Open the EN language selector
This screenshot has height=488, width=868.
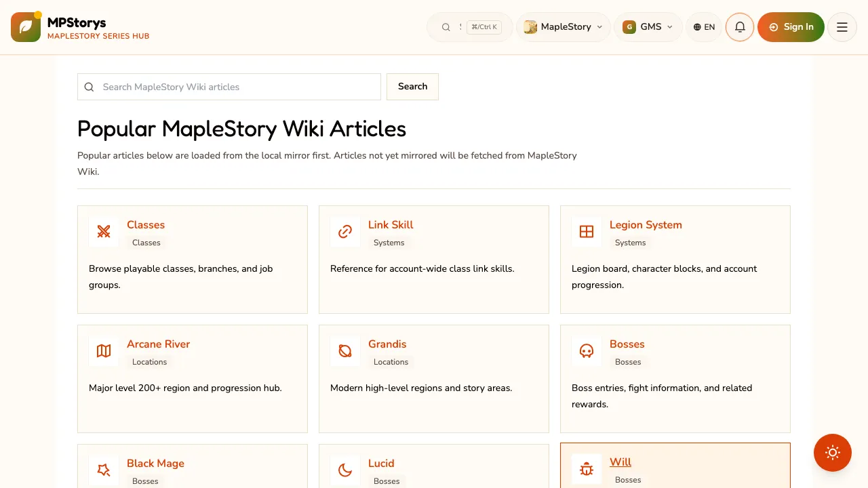pyautogui.click(x=704, y=27)
